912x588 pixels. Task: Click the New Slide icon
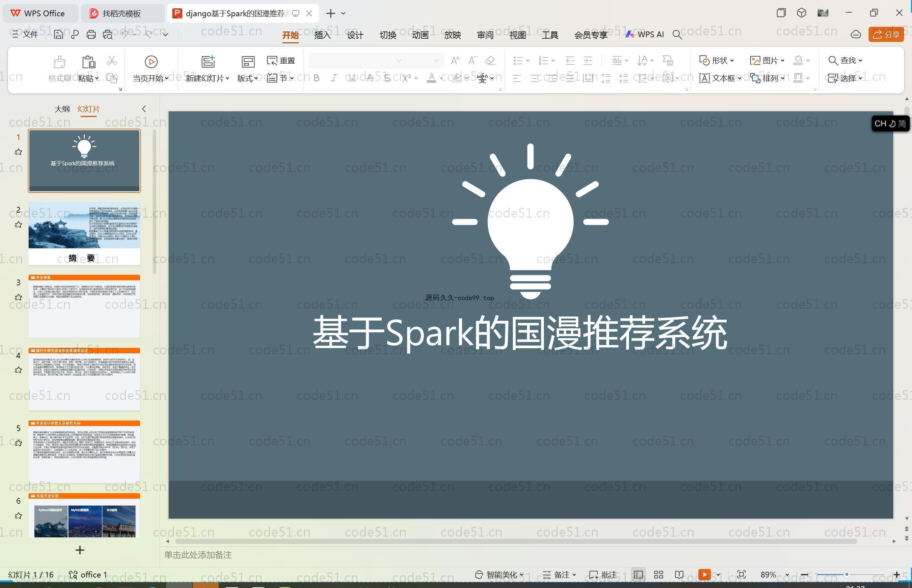tap(208, 61)
